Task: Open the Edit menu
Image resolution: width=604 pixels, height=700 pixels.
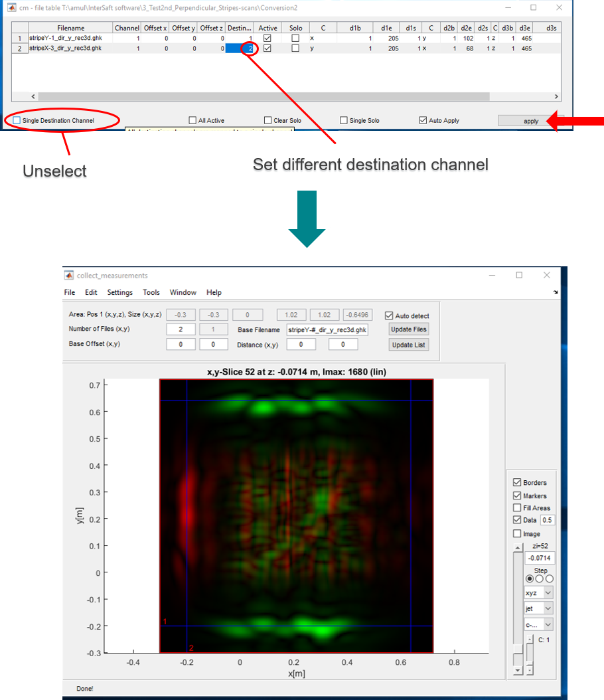Action: (91, 292)
